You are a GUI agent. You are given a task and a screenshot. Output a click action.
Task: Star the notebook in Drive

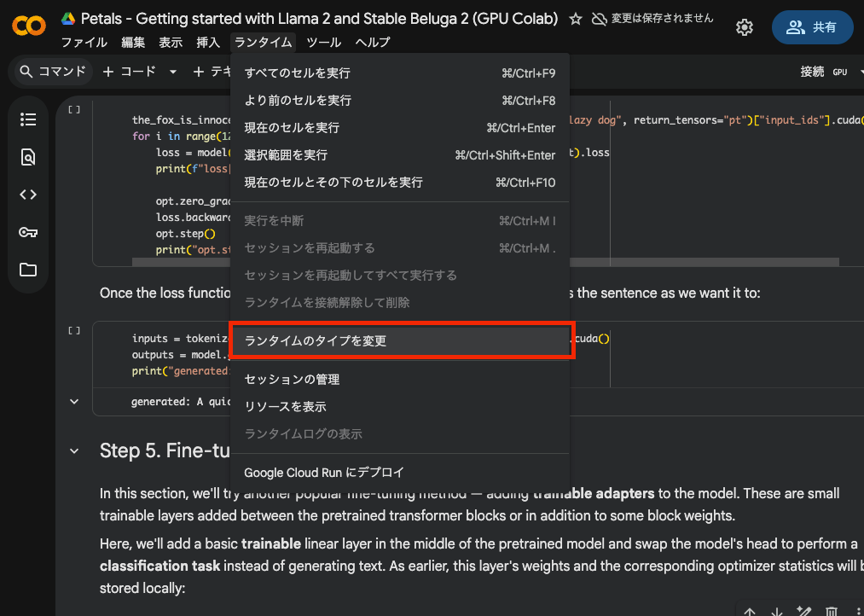[576, 19]
